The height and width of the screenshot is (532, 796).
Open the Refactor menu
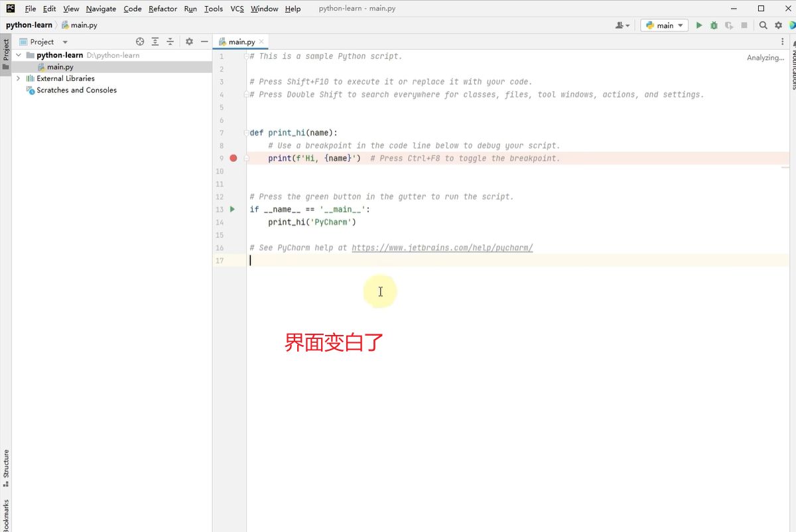point(163,9)
